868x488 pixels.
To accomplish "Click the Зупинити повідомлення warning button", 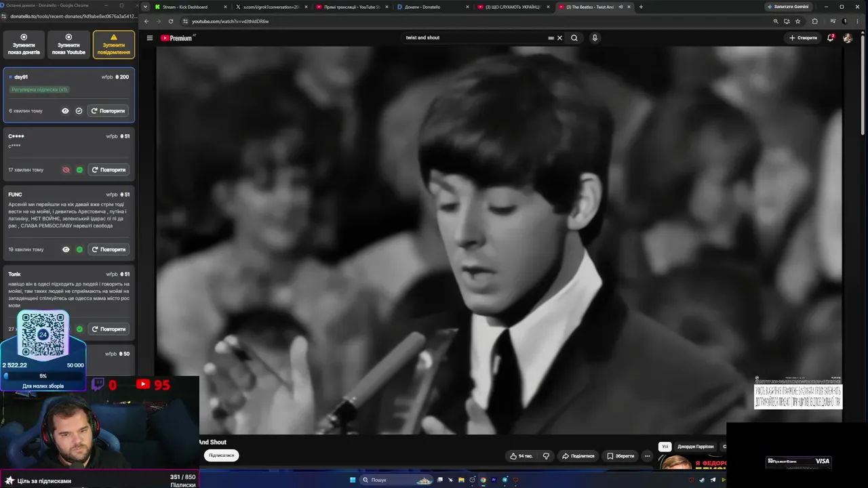I will click(114, 45).
